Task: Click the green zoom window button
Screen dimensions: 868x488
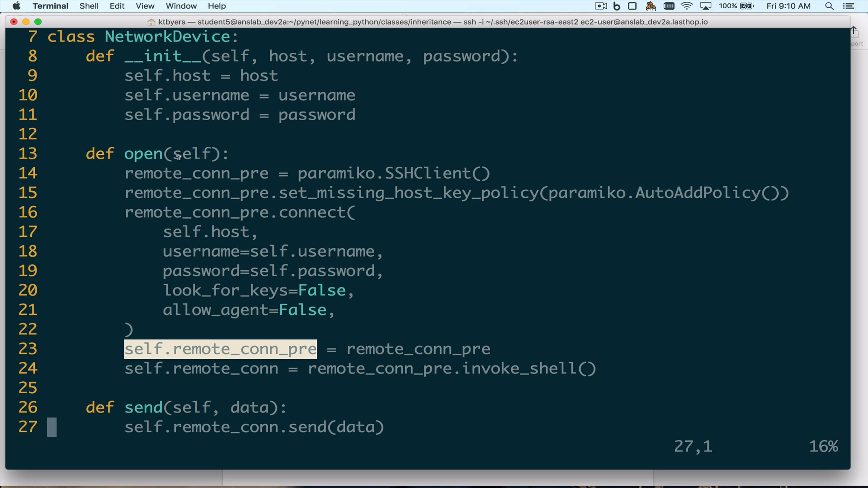Action: (38, 22)
